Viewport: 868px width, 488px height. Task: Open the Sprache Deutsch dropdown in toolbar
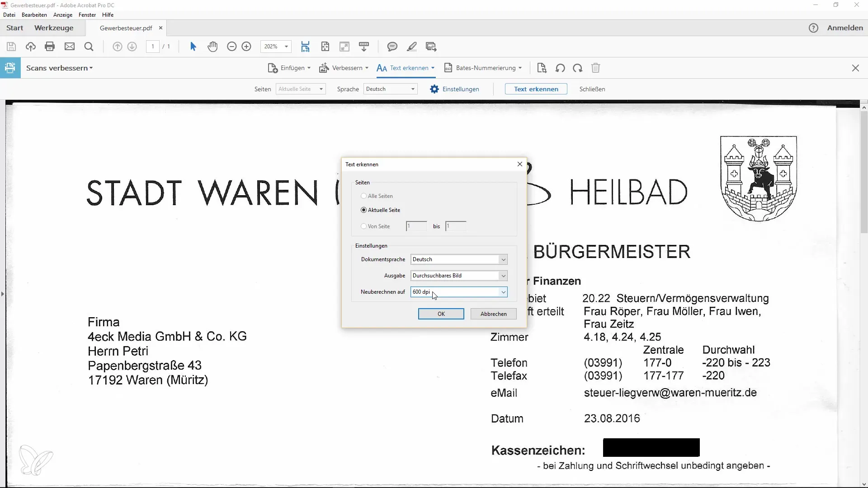tap(391, 89)
